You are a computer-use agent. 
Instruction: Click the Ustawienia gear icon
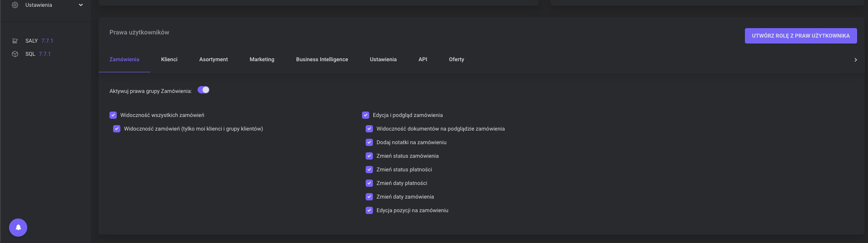coord(15,5)
